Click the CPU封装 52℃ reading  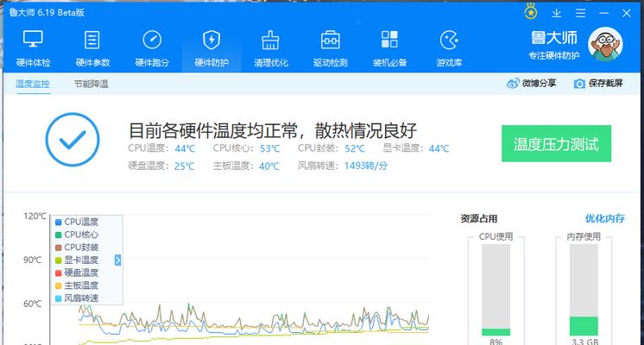click(x=331, y=148)
